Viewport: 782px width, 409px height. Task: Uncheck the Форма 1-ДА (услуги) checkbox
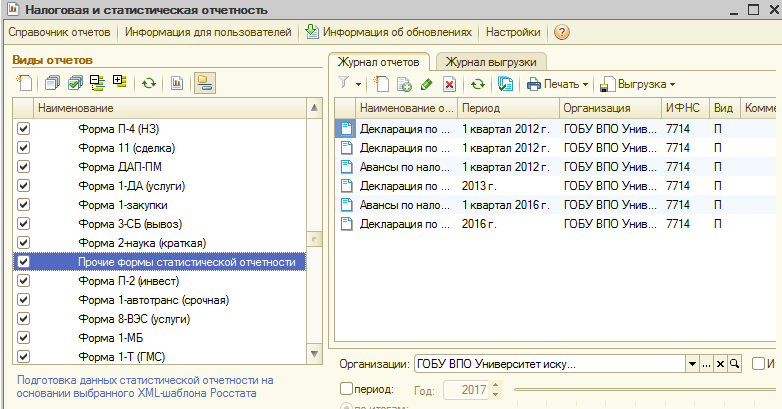click(x=23, y=186)
